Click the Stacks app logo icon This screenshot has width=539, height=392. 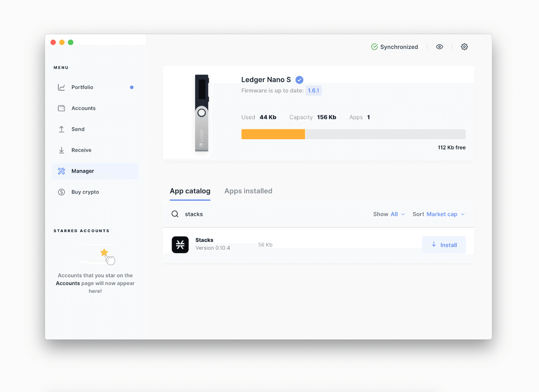(180, 245)
